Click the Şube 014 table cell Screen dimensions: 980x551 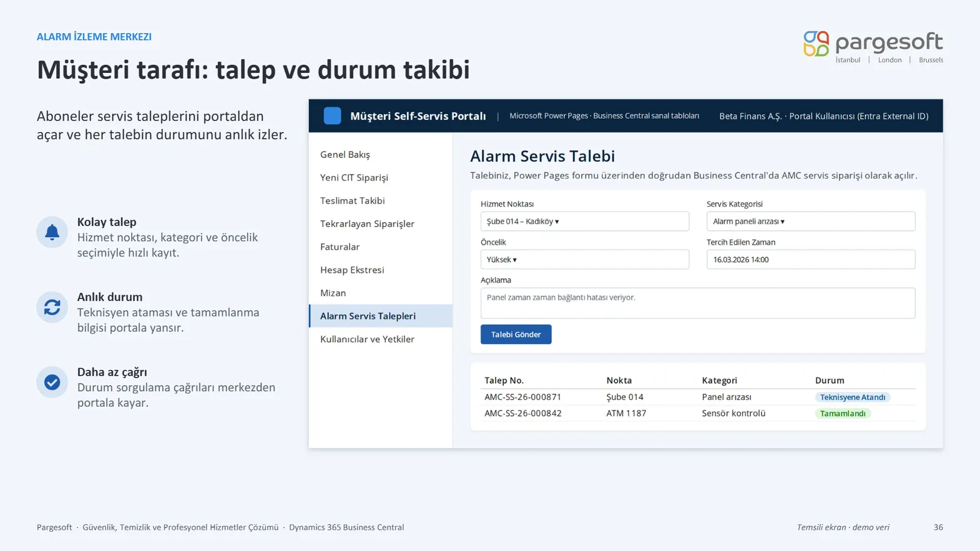pyautogui.click(x=625, y=397)
